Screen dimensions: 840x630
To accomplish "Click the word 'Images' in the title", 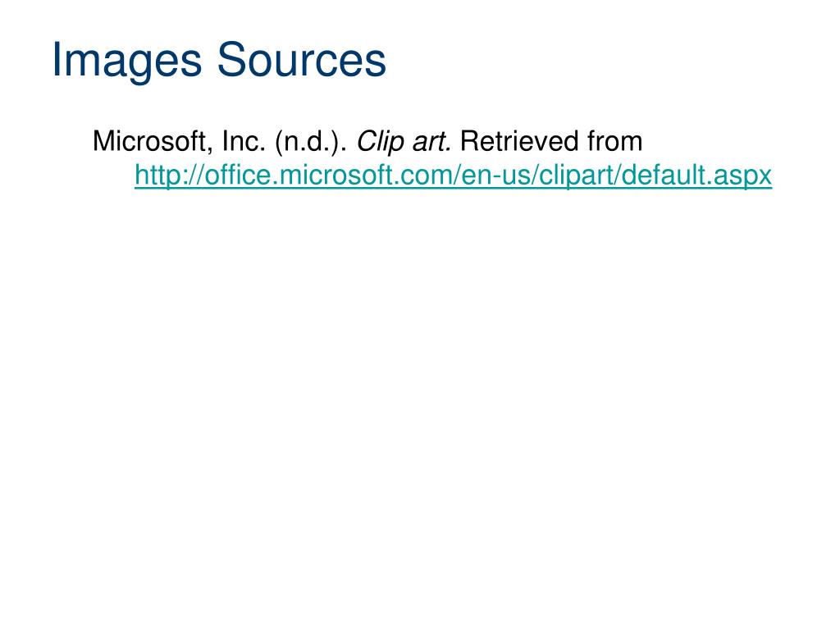I will click(127, 61).
